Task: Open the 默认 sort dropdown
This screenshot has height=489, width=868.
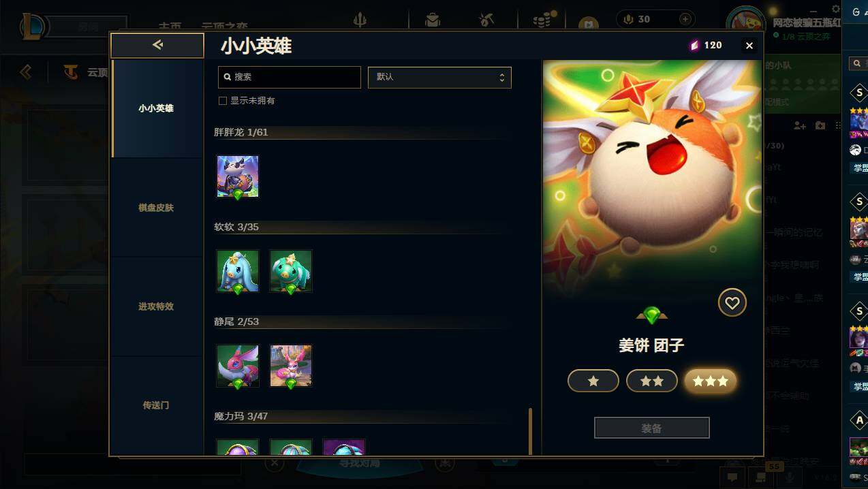Action: [x=439, y=77]
